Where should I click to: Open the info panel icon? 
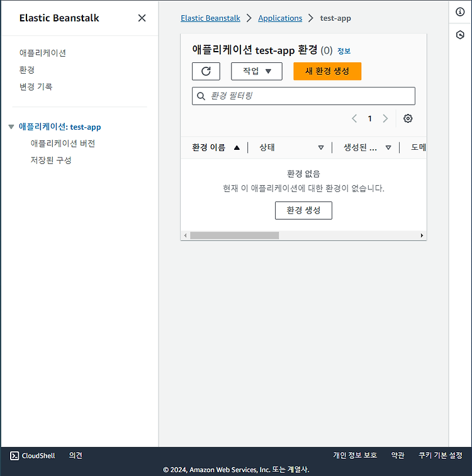(460, 12)
